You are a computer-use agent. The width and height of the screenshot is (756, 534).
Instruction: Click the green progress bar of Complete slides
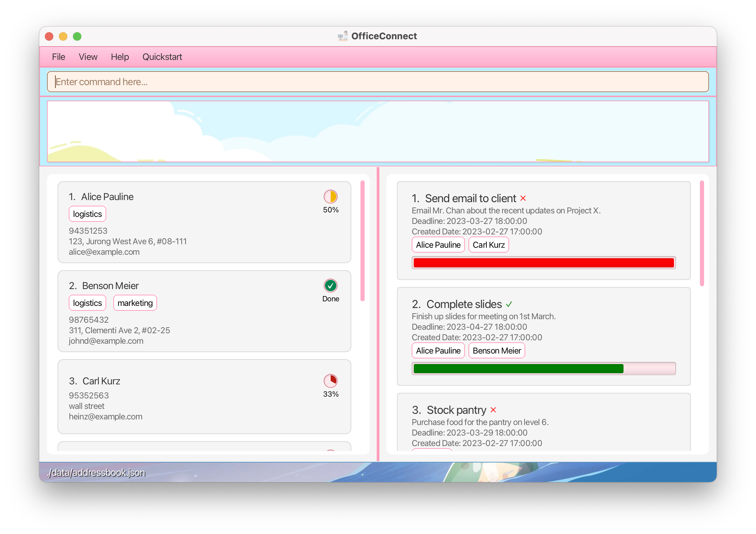[x=518, y=369]
